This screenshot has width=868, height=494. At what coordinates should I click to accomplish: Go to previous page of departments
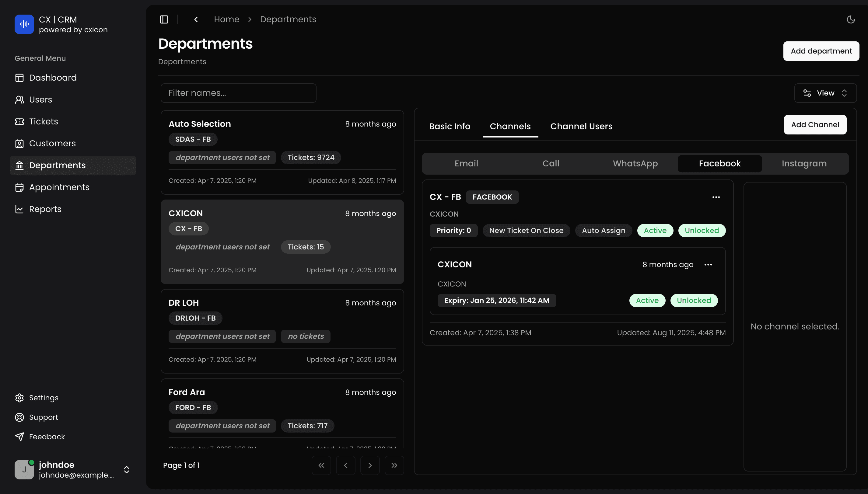tap(345, 465)
